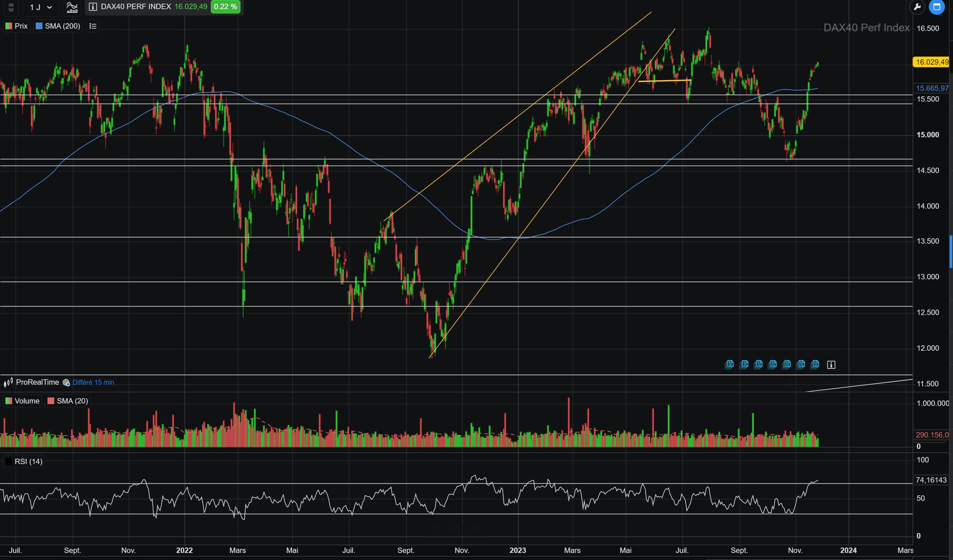Open the indicators chart icon
Viewport: 953px width, 560px height.
72,7
